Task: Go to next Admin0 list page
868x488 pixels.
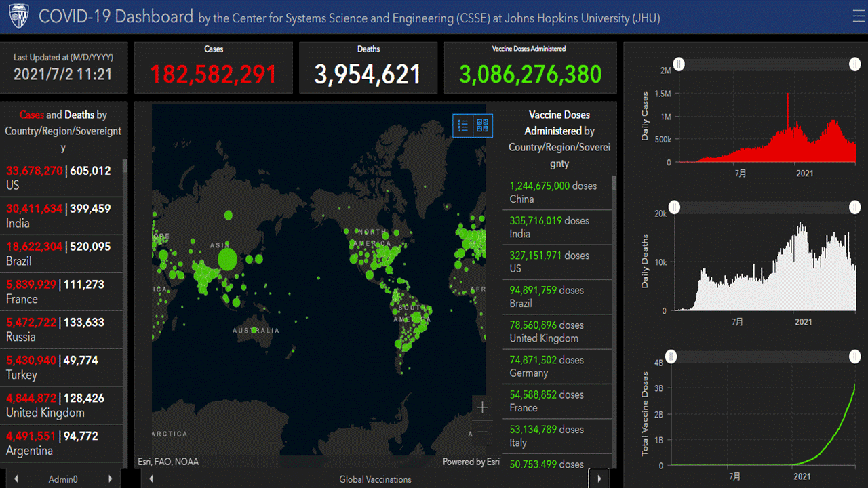Action: [110, 479]
